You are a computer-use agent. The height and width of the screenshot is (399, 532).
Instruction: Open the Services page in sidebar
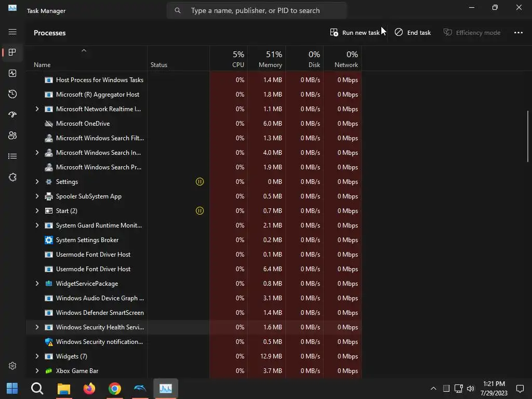(x=12, y=177)
